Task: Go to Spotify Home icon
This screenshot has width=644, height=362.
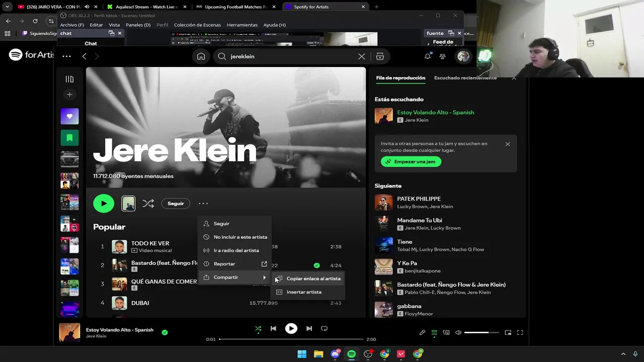Action: (x=201, y=56)
